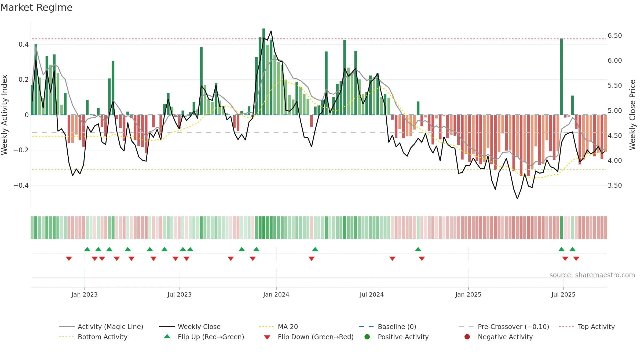644x362 pixels.
Task: Click the flip-down marker just after Jul 2024
Action: (x=392, y=258)
